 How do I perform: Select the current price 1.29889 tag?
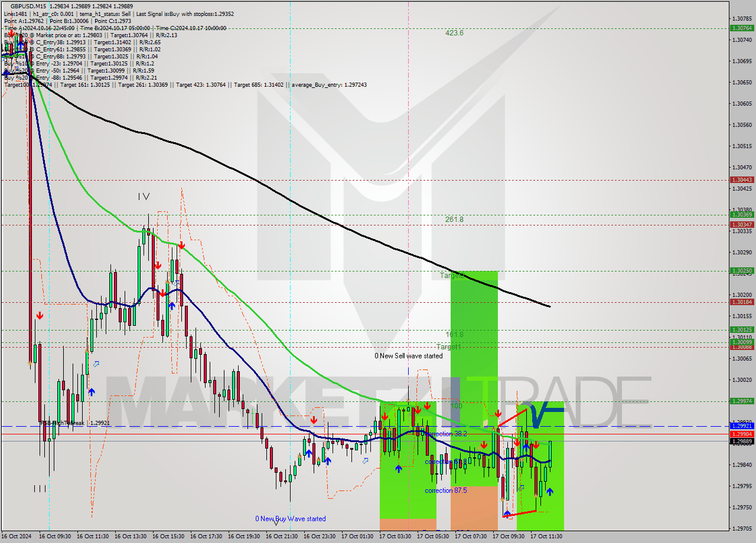point(741,441)
